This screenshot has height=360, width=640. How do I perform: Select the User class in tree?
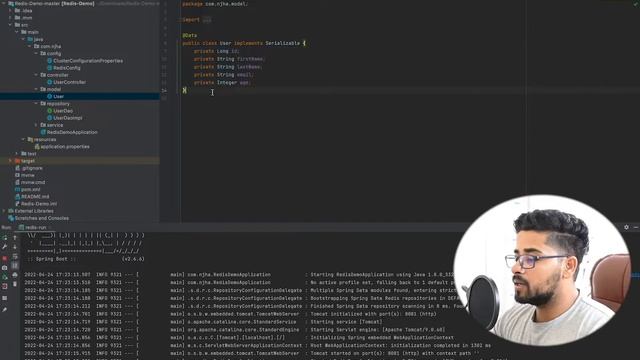[x=58, y=96]
